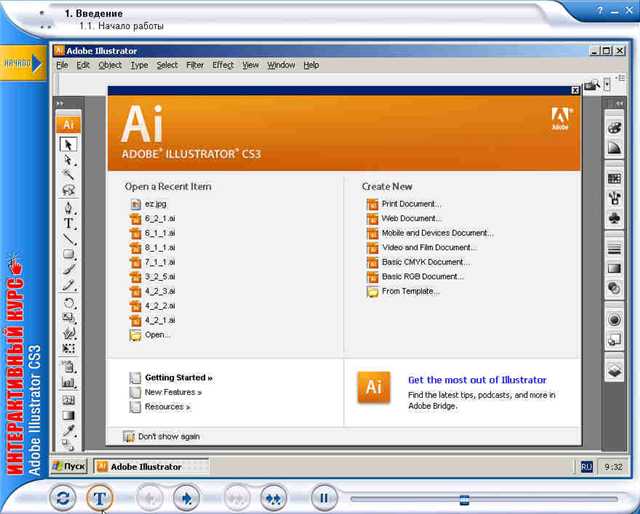This screenshot has width=640, height=514.
Task: Select the Line Segment tool
Action: pyautogui.click(x=68, y=239)
